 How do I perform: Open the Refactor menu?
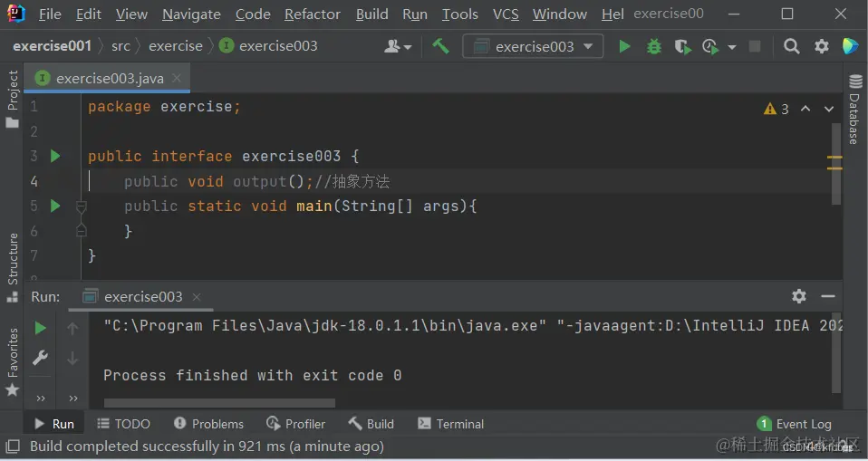pyautogui.click(x=313, y=14)
